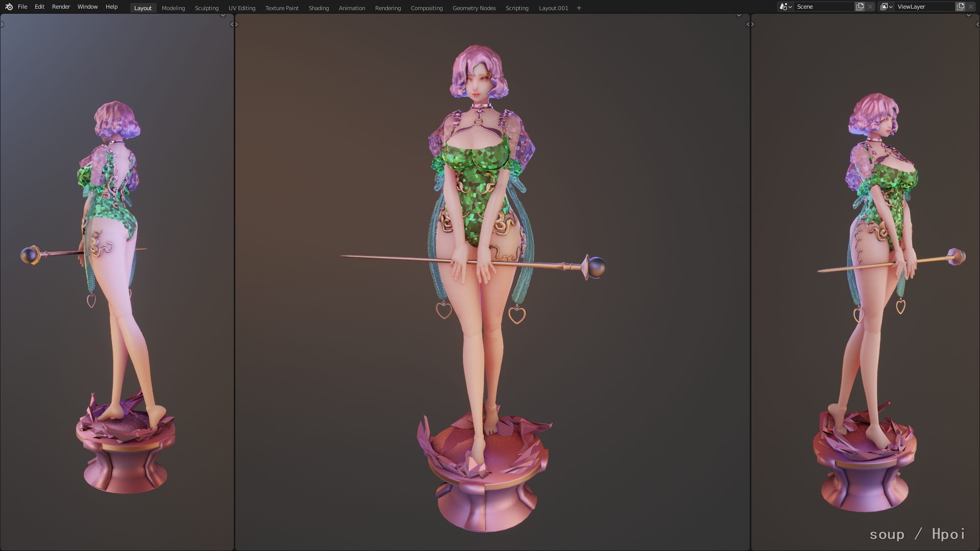Open the Blender logo app menu
The height and width of the screenshot is (551, 980).
(9, 7)
